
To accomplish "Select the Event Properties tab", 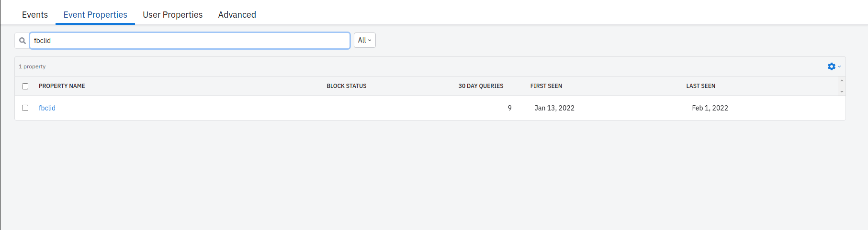I will 95,15.
